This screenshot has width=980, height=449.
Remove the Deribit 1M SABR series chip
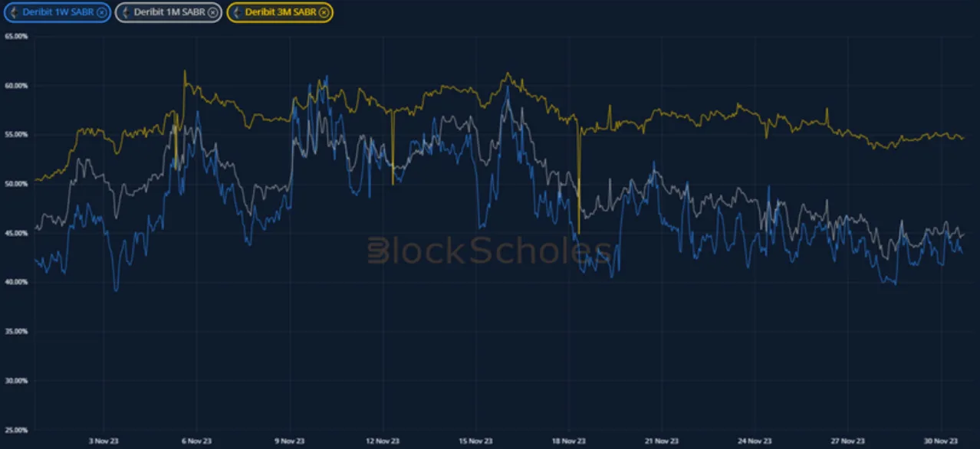pyautogui.click(x=212, y=12)
